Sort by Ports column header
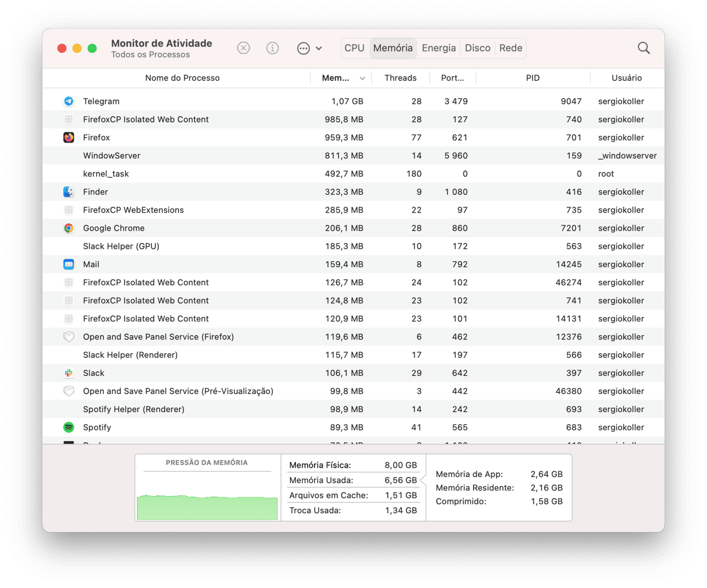 pyautogui.click(x=452, y=78)
